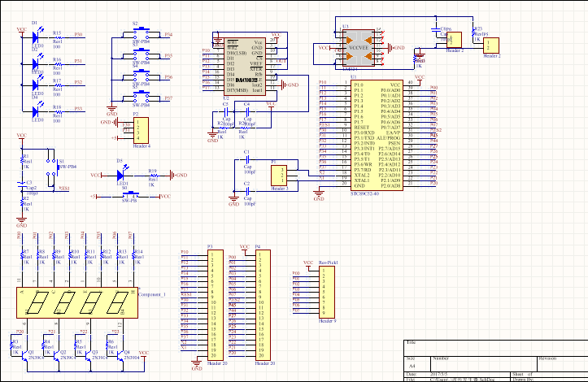Select the four-digit seven-segment display Component_1
Screen dimensions: 588x382
(x=77, y=303)
